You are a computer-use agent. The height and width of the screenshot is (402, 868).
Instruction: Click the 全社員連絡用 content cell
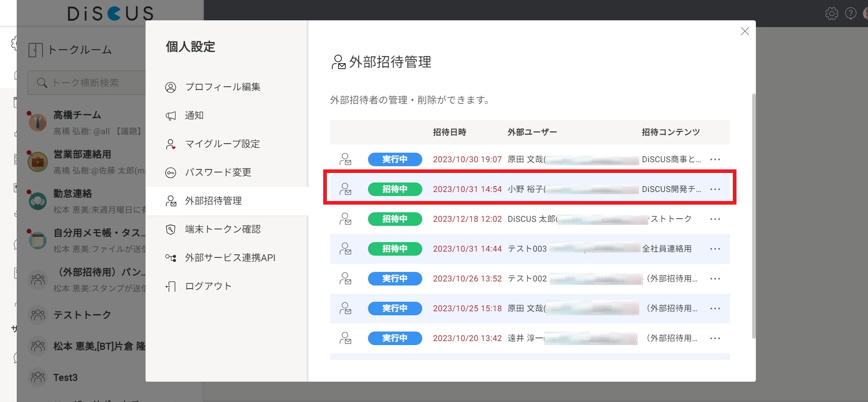pos(667,249)
